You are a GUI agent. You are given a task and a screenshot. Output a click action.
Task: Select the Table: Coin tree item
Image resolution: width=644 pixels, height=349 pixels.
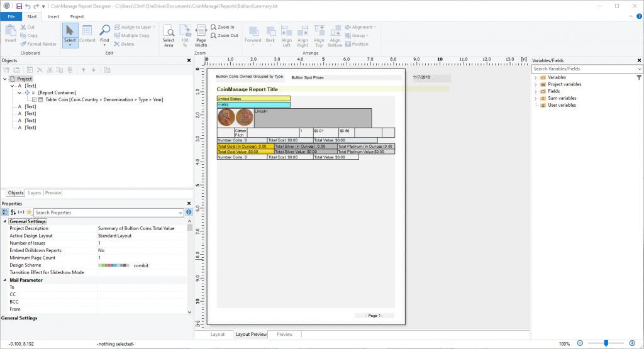click(104, 100)
